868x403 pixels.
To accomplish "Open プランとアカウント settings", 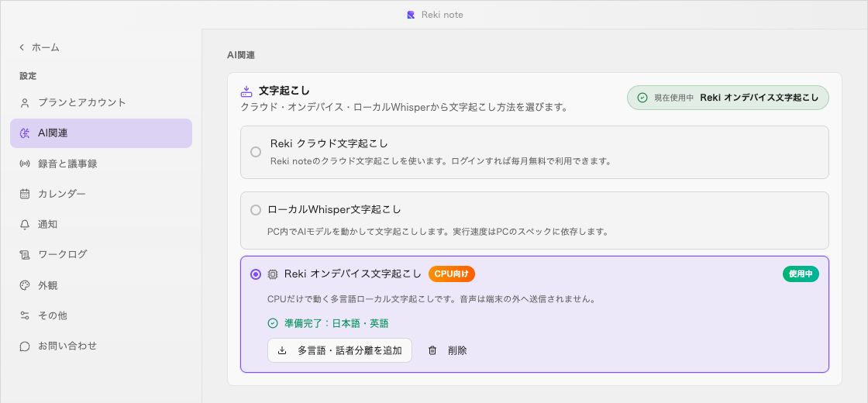I will coord(101,103).
